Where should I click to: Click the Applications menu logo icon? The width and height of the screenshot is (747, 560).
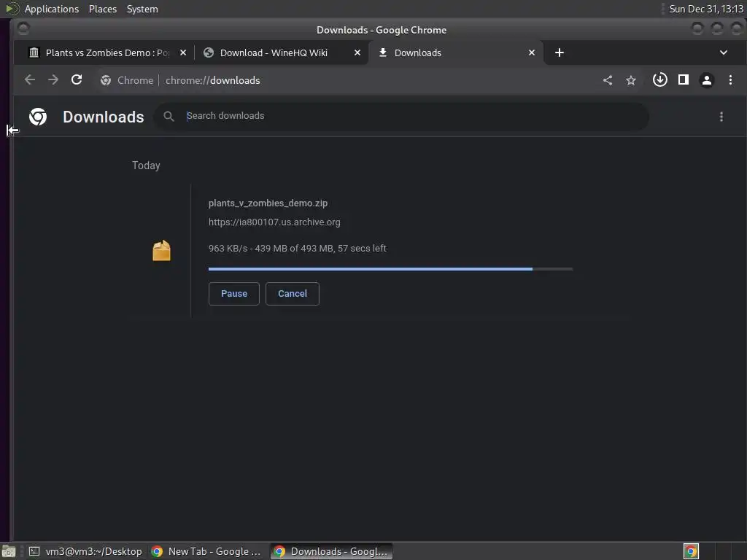pos(12,9)
